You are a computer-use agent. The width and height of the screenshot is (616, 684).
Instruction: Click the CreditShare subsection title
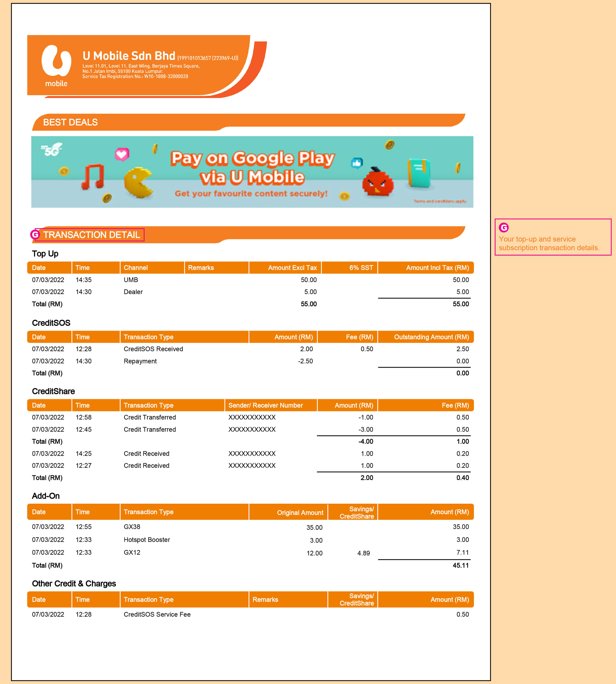[54, 391]
